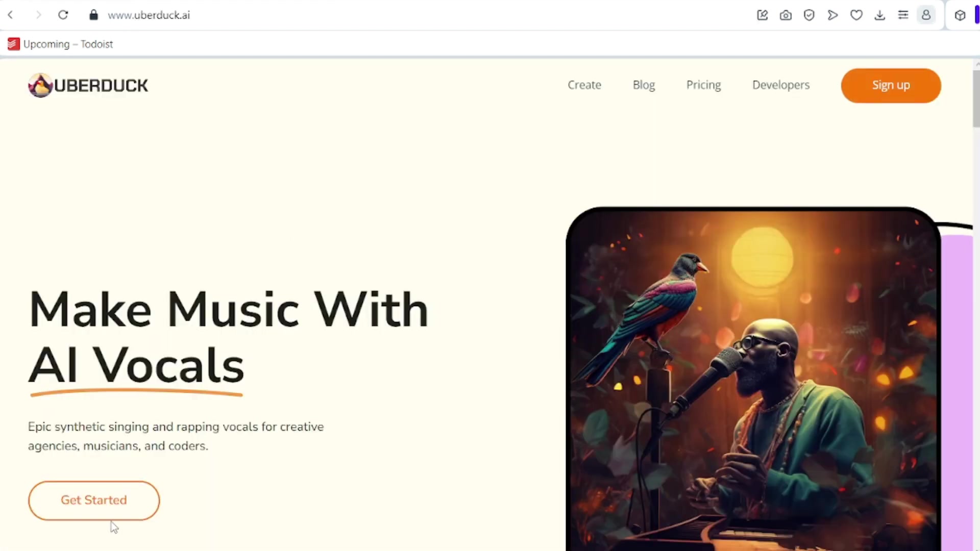980x551 pixels.
Task: Click the edit page pencil icon
Action: tap(762, 15)
